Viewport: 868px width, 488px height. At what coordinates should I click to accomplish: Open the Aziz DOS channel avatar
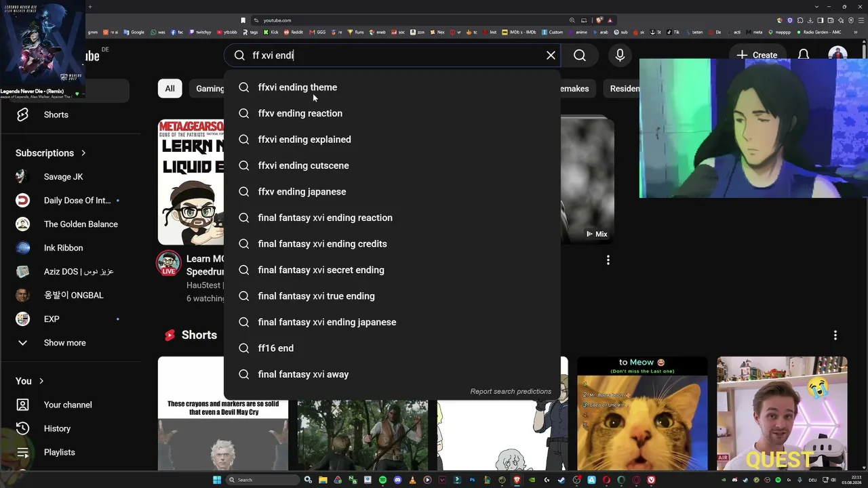click(x=22, y=272)
